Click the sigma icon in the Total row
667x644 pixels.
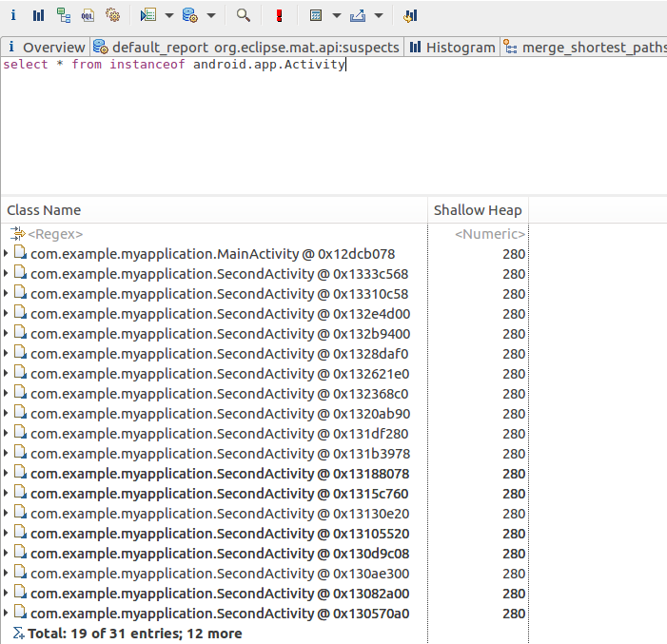click(18, 634)
